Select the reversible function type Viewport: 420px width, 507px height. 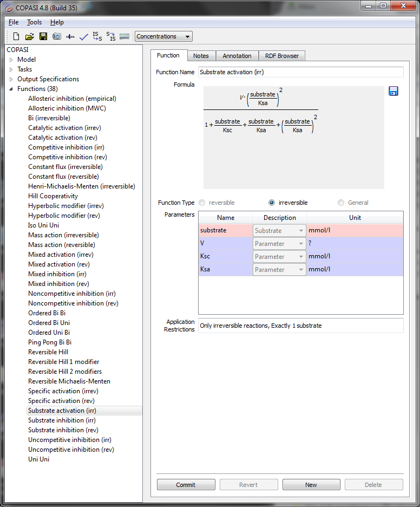click(202, 203)
